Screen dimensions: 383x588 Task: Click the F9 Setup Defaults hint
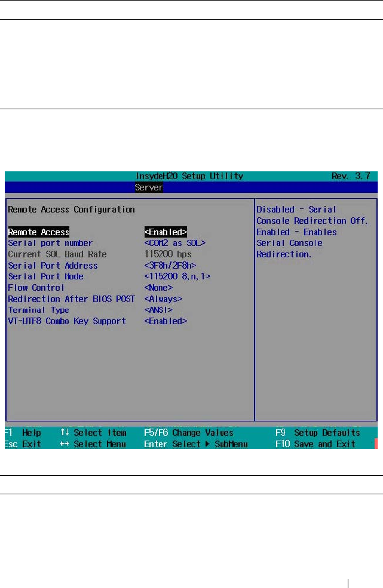tap(318, 433)
